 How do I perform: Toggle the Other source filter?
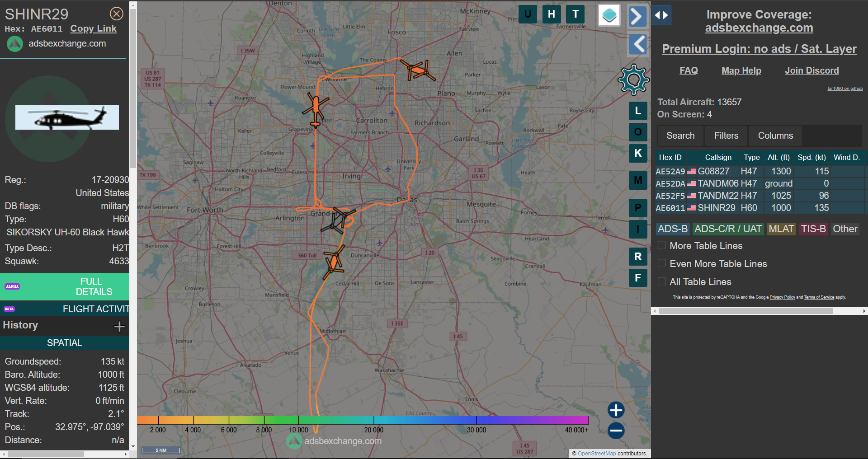(x=845, y=229)
